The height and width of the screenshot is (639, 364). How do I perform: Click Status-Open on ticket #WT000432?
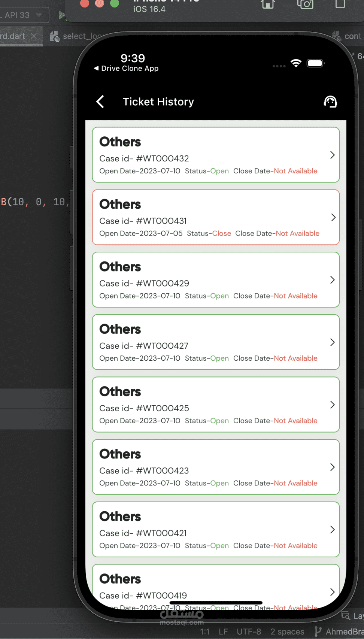coord(207,171)
